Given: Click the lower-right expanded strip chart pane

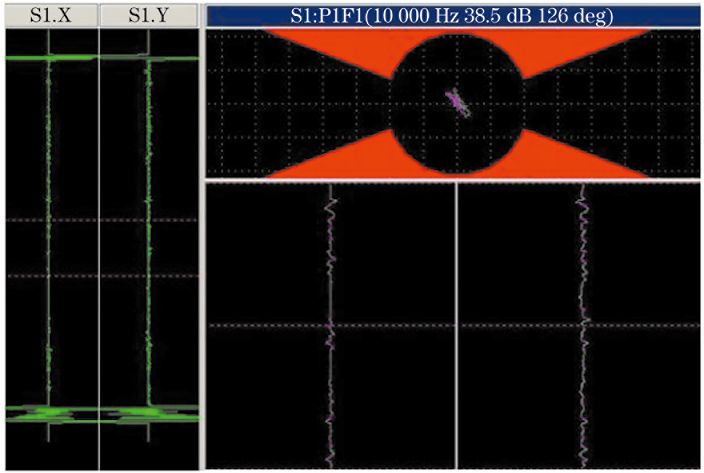Looking at the screenshot, I should (579, 325).
